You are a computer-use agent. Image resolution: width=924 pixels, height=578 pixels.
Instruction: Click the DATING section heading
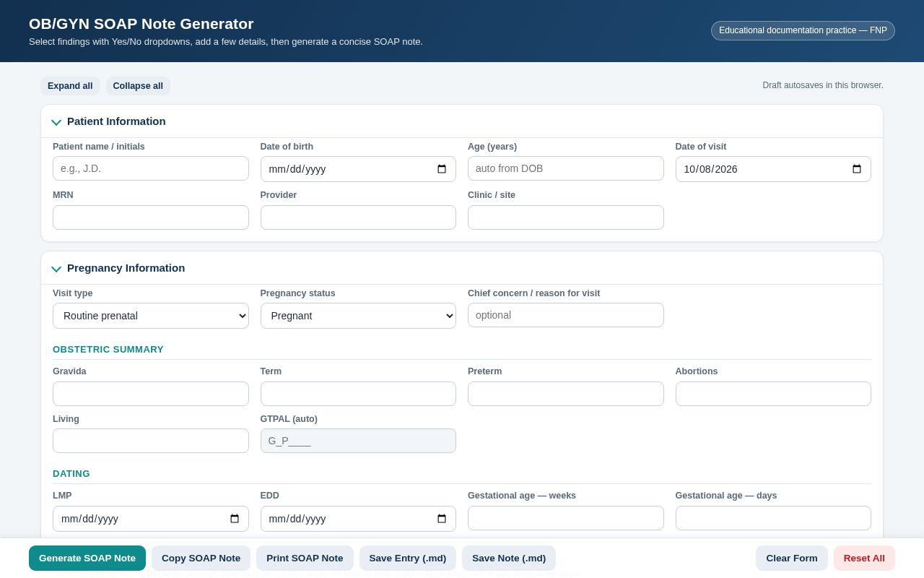click(71, 474)
